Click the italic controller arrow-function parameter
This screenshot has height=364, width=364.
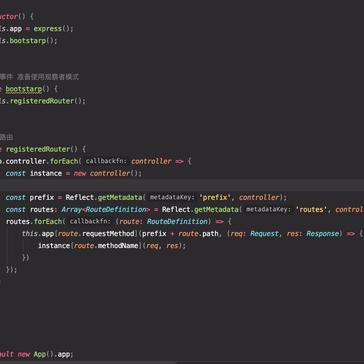coord(151,161)
